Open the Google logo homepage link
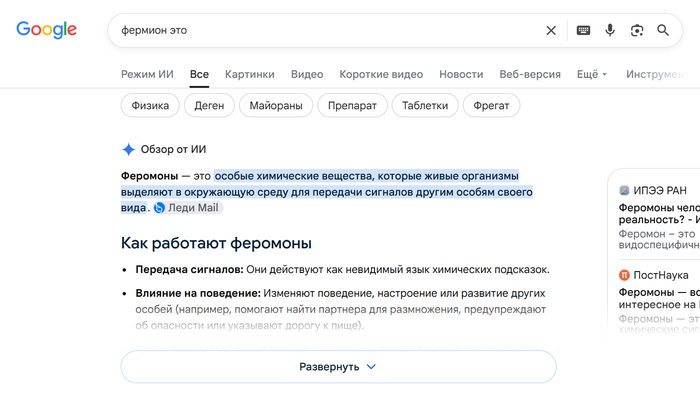This screenshot has width=700, height=396. pyautogui.click(x=46, y=30)
